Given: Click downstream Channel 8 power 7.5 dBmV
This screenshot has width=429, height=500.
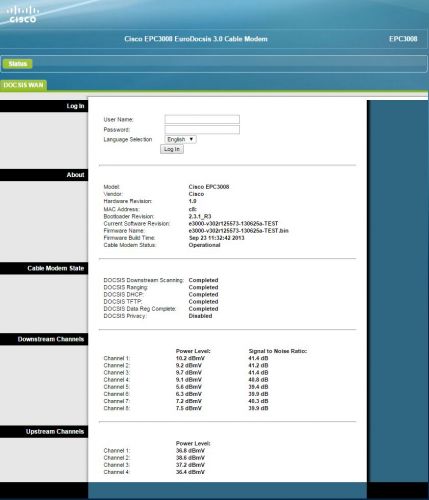Looking at the screenshot, I should click(189, 408).
